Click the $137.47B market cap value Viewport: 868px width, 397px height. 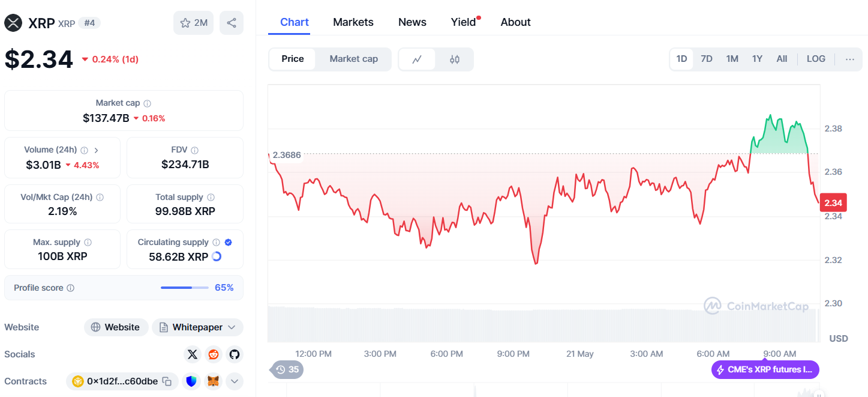106,118
